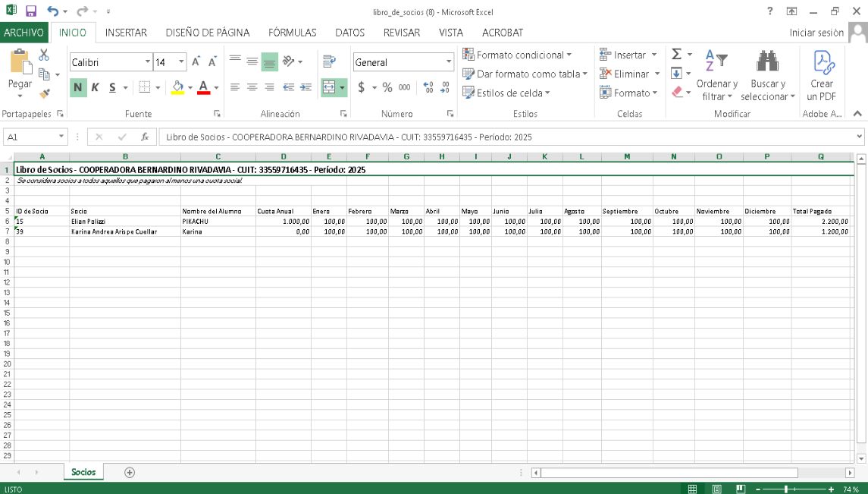Click the Save icon in title bar

pyautogui.click(x=31, y=11)
